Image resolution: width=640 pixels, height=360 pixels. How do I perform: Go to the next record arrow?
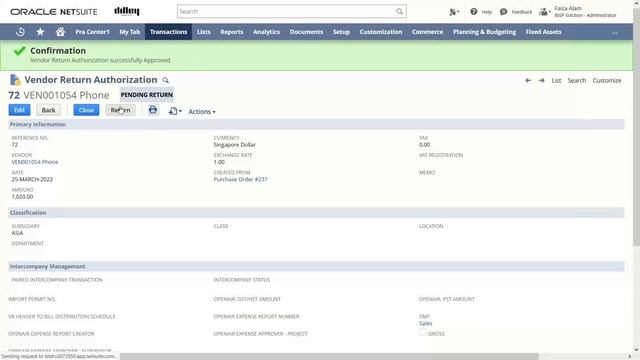(x=542, y=80)
